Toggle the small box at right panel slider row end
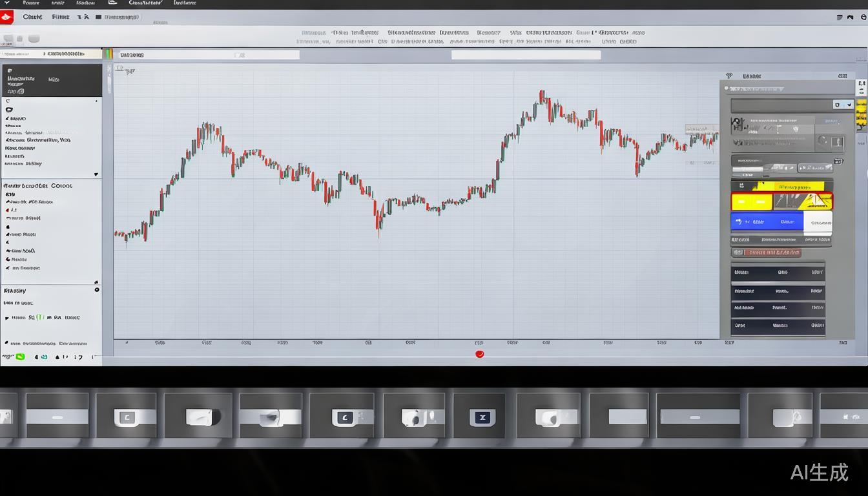Image resolution: width=868 pixels, height=496 pixels. (x=838, y=161)
